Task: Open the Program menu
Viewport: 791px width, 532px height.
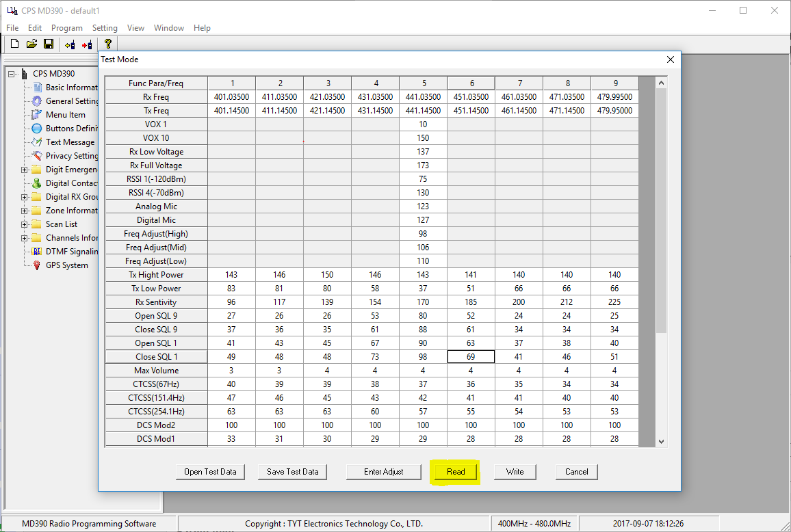Action: [66, 28]
